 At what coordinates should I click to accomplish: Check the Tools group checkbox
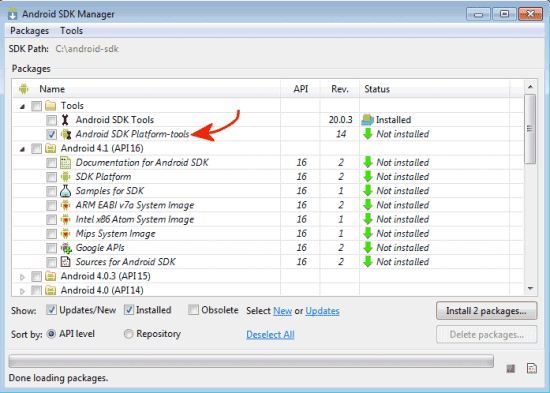(36, 106)
